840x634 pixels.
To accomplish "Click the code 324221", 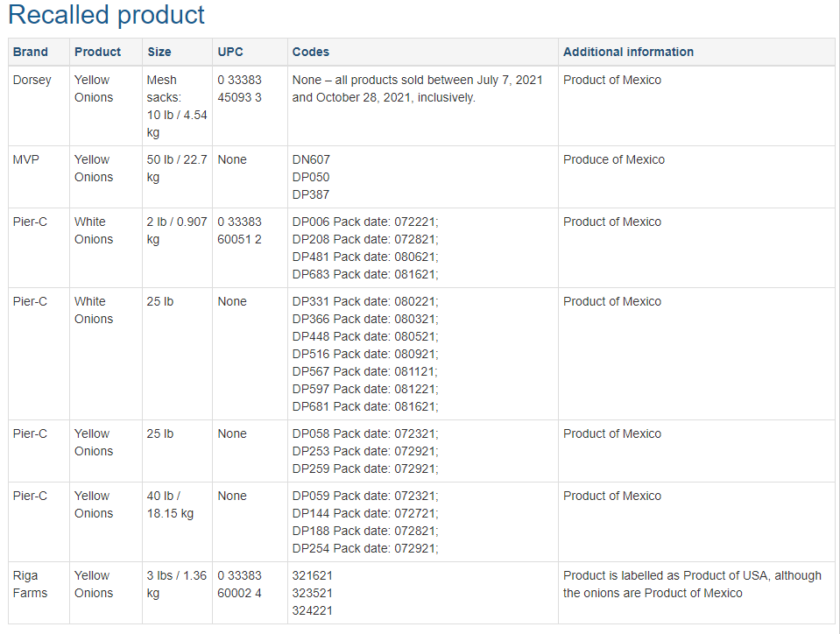I will click(x=313, y=611).
